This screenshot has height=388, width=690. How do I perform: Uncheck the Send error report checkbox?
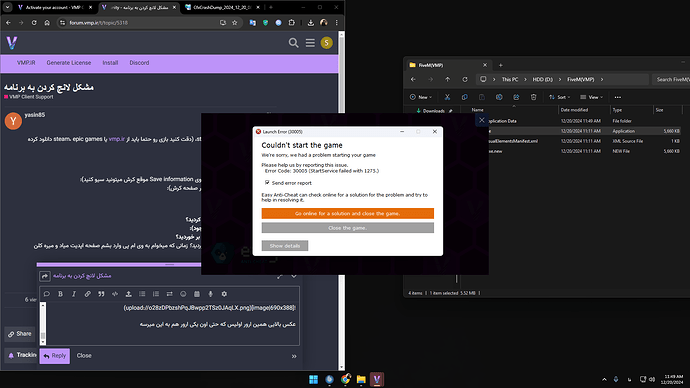coord(267,183)
